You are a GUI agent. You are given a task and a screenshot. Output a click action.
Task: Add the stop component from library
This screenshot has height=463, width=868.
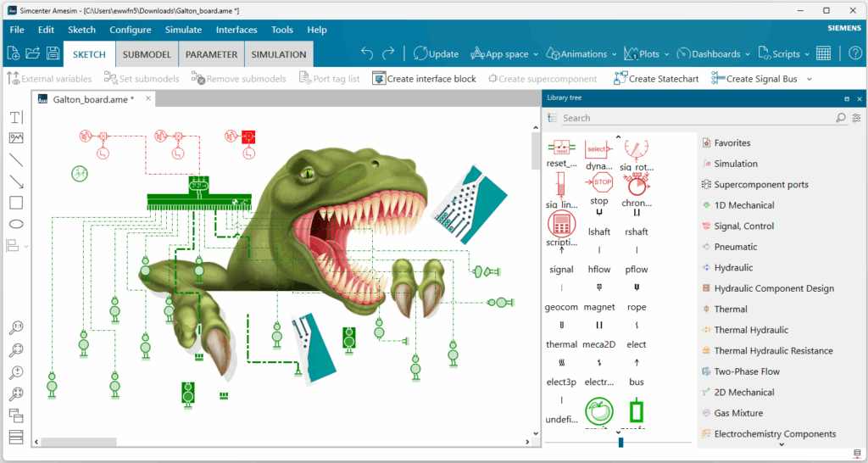point(599,187)
